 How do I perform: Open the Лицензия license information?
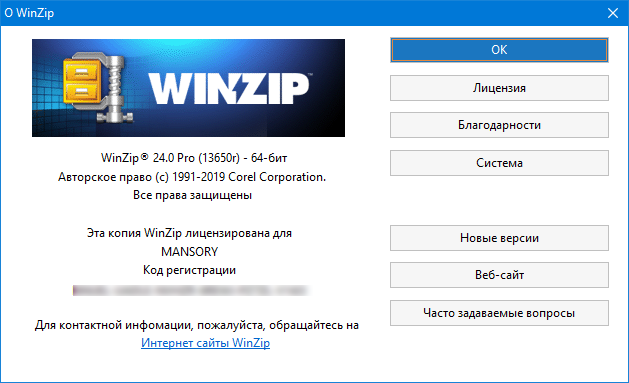tap(499, 88)
